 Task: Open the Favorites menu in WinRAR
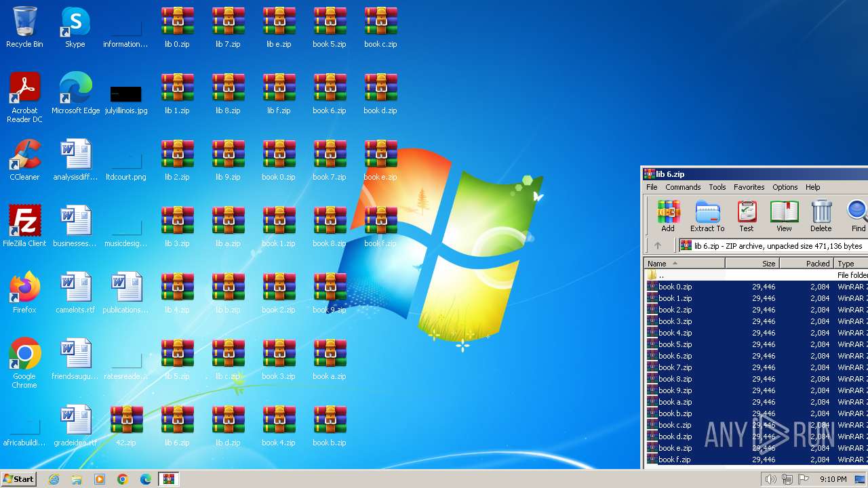coord(749,187)
